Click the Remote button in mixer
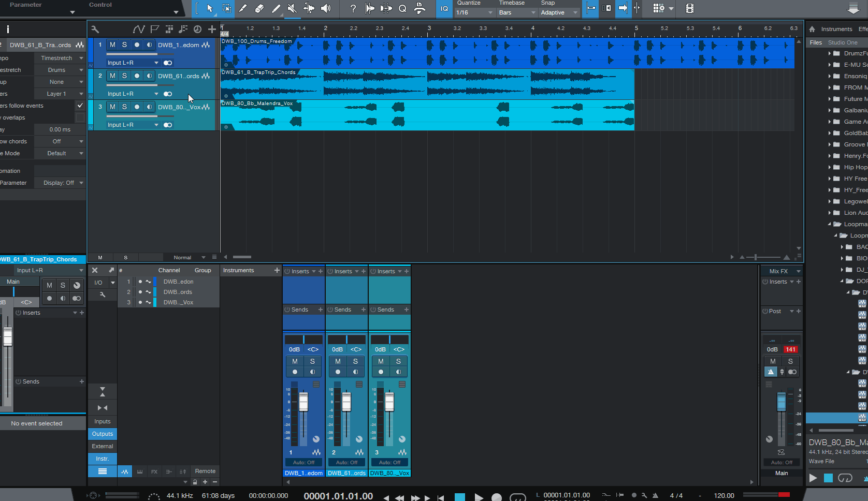The height and width of the screenshot is (501, 868). pyautogui.click(x=205, y=471)
